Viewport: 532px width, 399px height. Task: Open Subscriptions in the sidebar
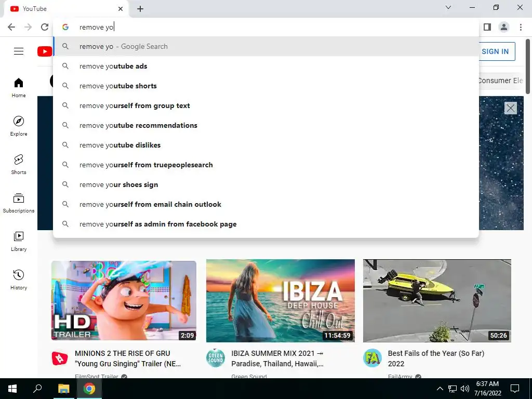[19, 203]
